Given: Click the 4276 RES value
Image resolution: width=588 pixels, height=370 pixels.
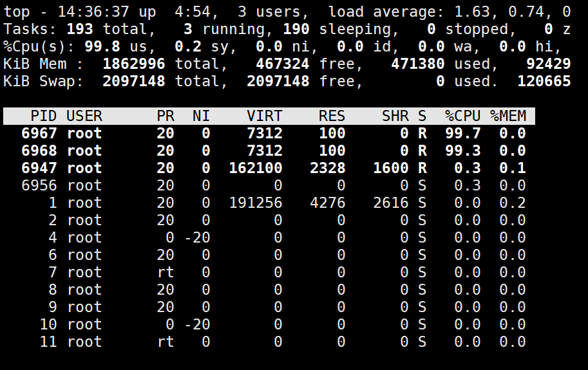Looking at the screenshot, I should point(327,203).
